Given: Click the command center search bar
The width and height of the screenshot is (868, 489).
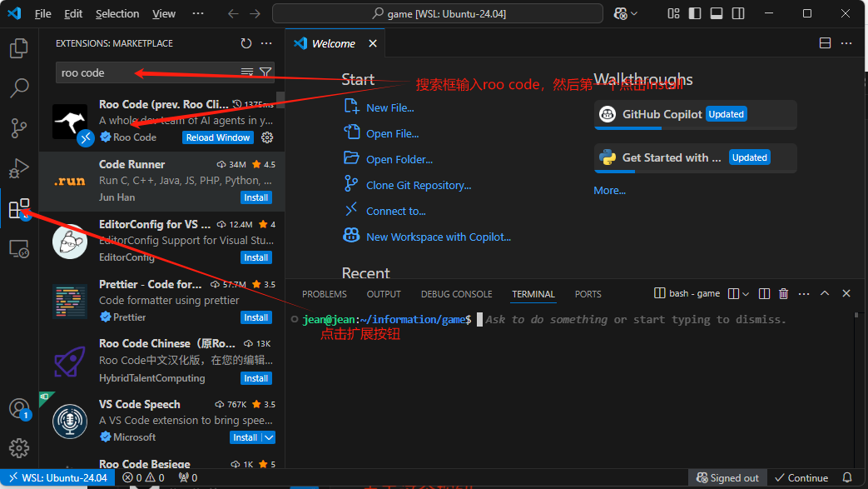Looking at the screenshot, I should coord(437,14).
